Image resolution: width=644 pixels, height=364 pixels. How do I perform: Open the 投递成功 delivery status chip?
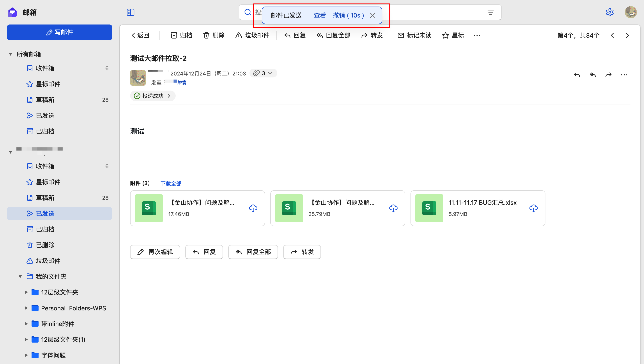tap(152, 96)
